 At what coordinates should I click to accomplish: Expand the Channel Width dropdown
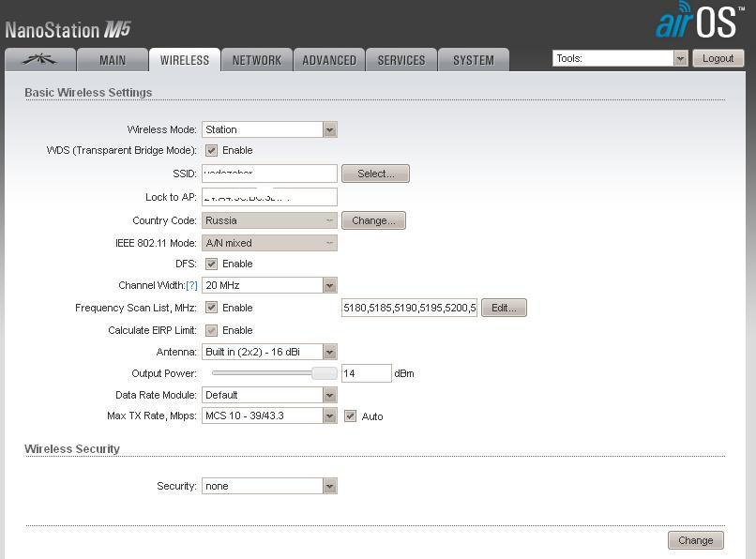pyautogui.click(x=269, y=285)
